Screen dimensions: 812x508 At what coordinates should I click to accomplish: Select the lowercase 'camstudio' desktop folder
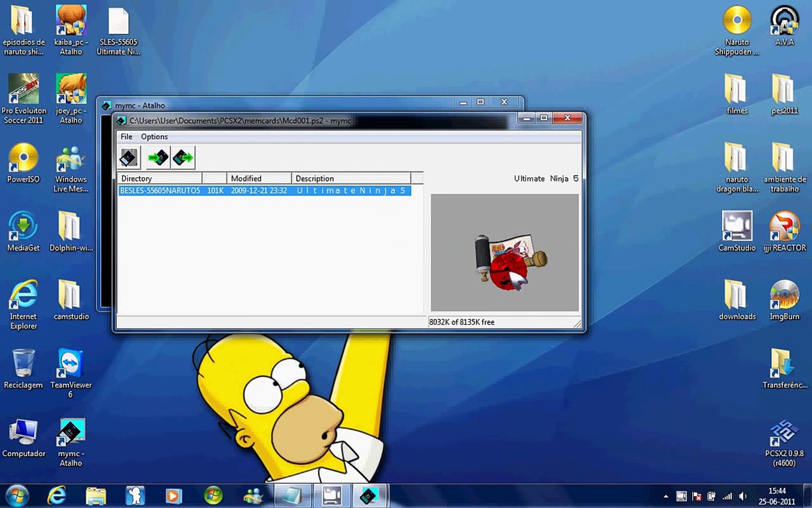[71, 300]
